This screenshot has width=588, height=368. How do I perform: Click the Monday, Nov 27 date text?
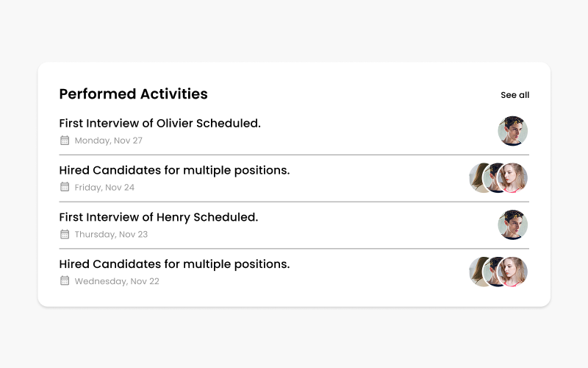point(108,141)
